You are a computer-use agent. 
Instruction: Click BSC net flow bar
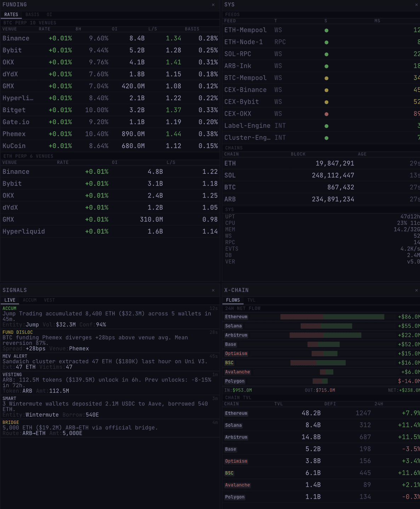pyautogui.click(x=318, y=363)
